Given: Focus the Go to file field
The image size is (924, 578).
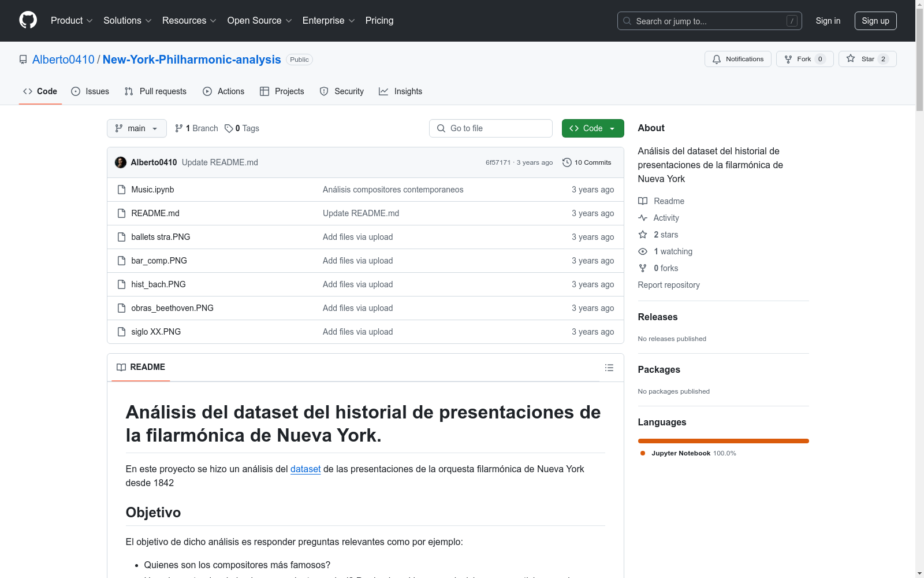Looking at the screenshot, I should pos(491,128).
